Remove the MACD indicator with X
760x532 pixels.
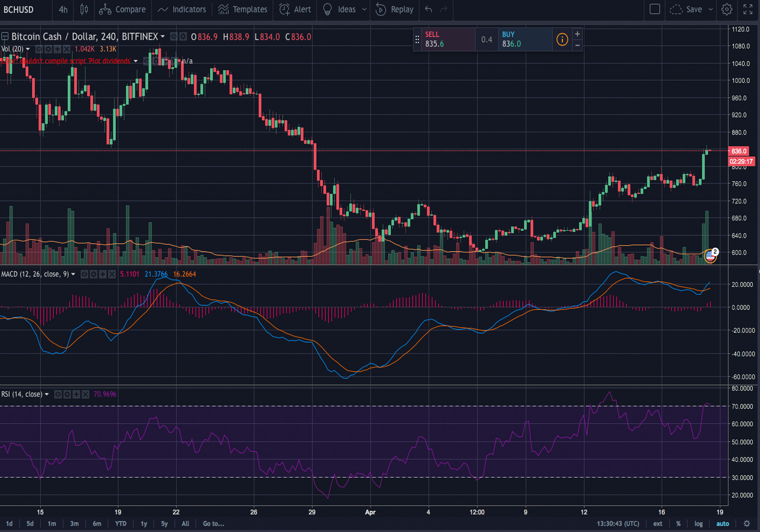(112, 274)
